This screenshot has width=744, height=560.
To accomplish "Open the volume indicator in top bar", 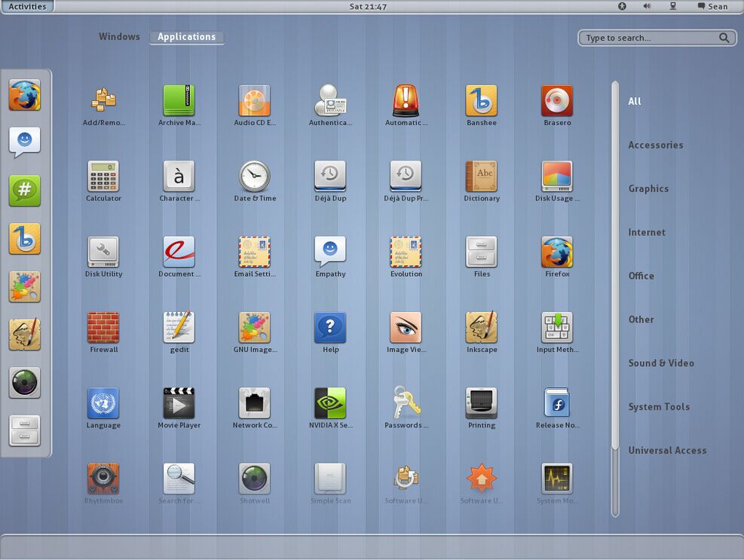I will click(647, 6).
